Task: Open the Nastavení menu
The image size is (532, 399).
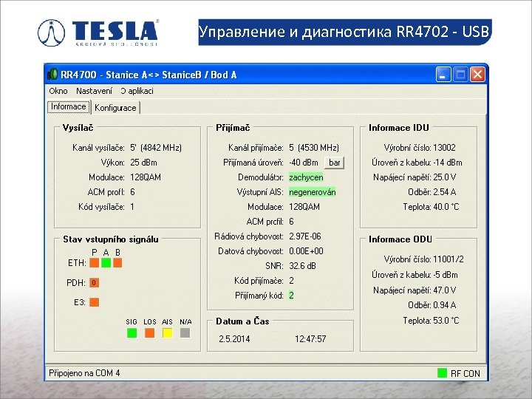Action: coord(94,91)
